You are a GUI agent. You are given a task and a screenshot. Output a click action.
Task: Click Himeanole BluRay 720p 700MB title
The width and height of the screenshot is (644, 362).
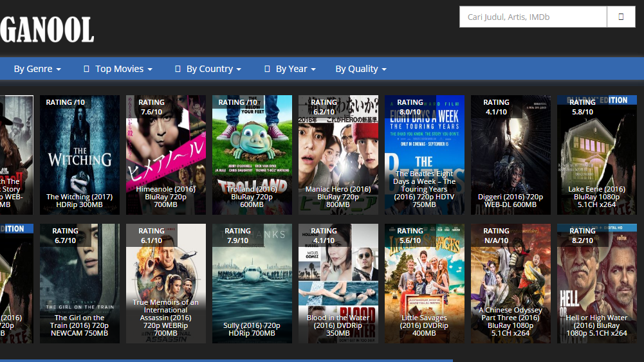click(x=165, y=197)
